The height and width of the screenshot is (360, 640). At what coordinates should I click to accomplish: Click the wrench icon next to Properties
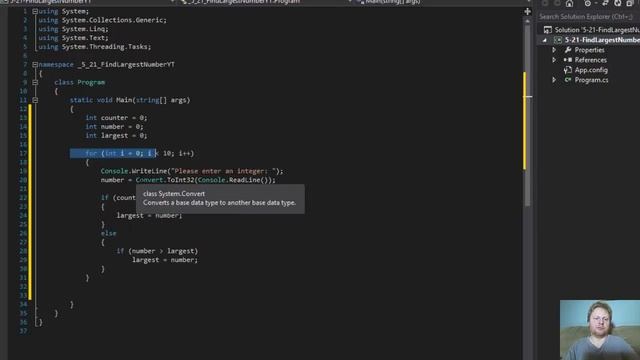coord(568,50)
